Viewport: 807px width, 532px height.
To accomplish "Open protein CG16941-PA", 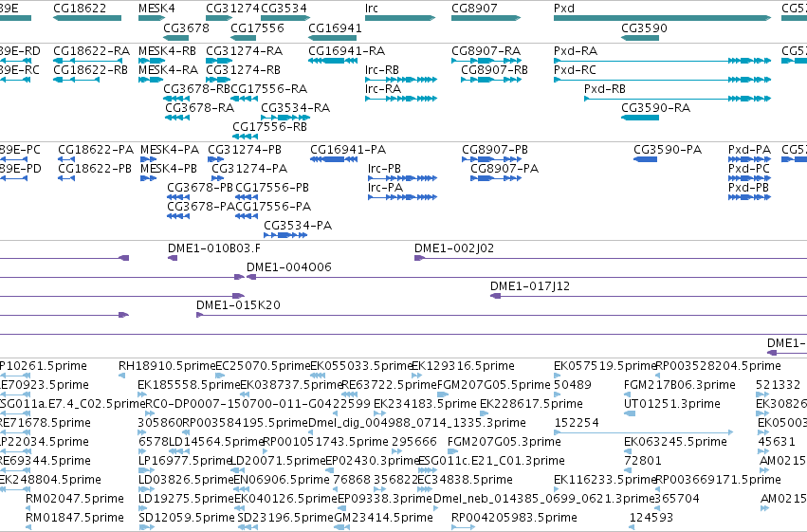I will pos(334,159).
